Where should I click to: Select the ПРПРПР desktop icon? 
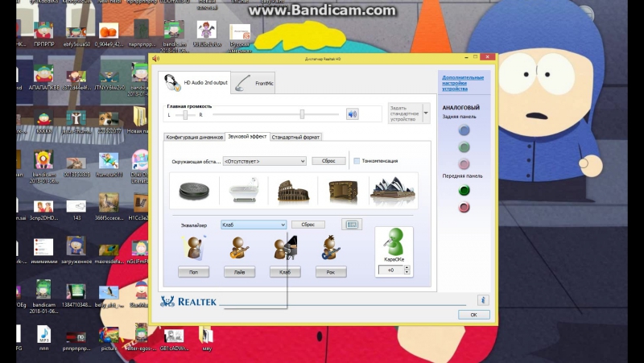43,34
